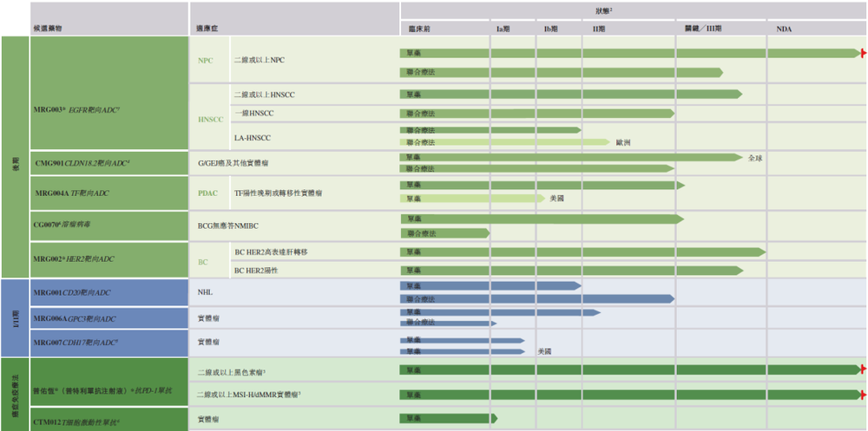Select the MRG001 CD20靶向ADC row
The height and width of the screenshot is (431, 868).
coord(73,292)
